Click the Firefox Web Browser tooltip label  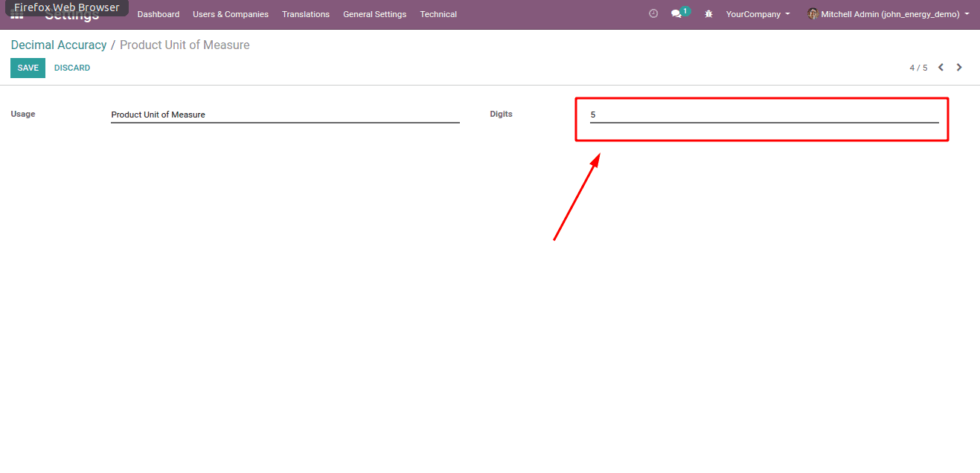[67, 7]
